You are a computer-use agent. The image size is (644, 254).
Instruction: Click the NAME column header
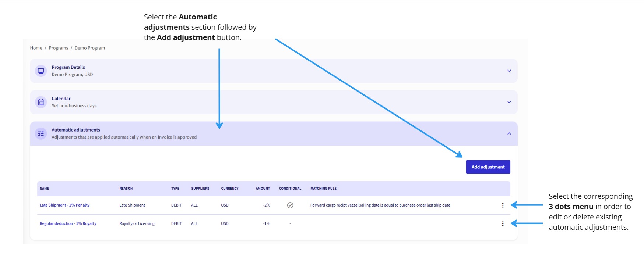tap(45, 188)
